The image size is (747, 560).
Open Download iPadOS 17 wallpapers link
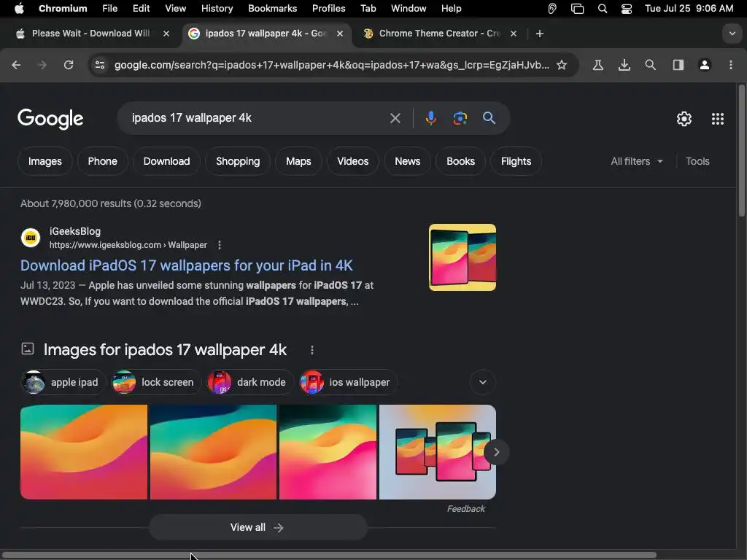click(x=186, y=265)
